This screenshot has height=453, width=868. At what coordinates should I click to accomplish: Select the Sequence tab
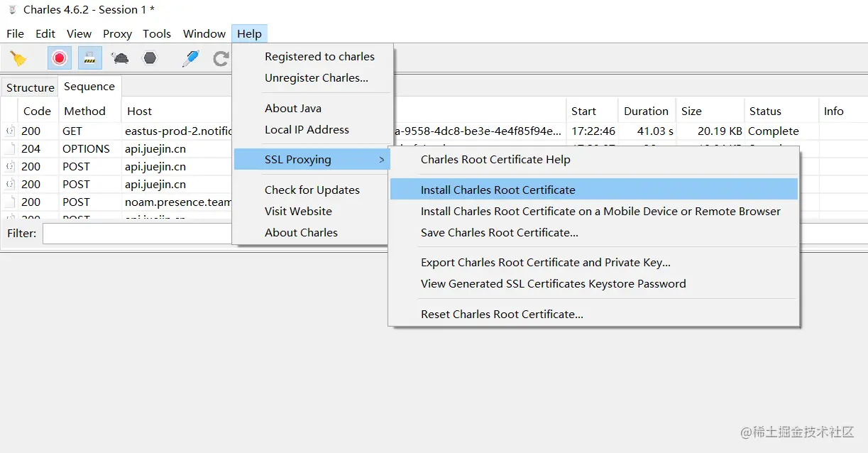tap(89, 86)
